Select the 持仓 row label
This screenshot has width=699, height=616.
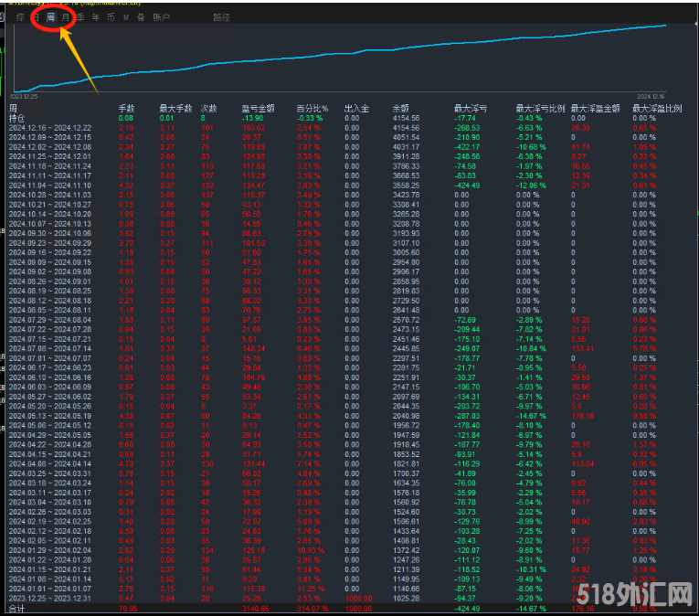click(16, 118)
